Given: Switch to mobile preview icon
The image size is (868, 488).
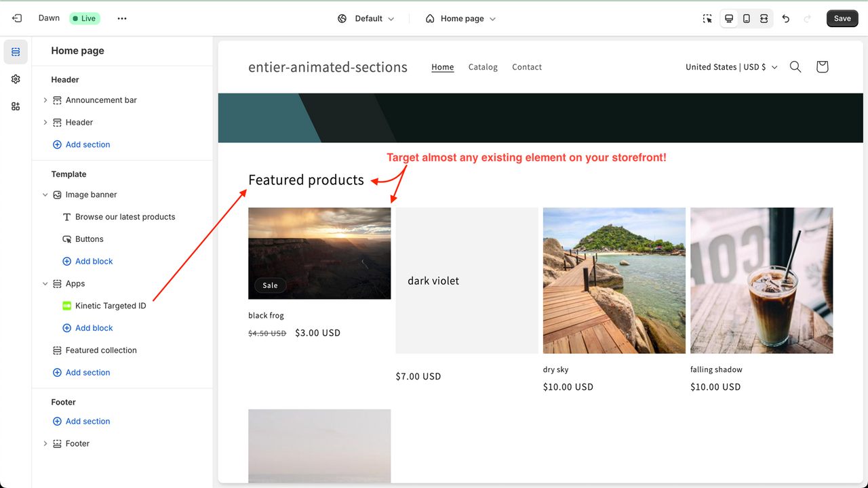Looking at the screenshot, I should tap(747, 18).
